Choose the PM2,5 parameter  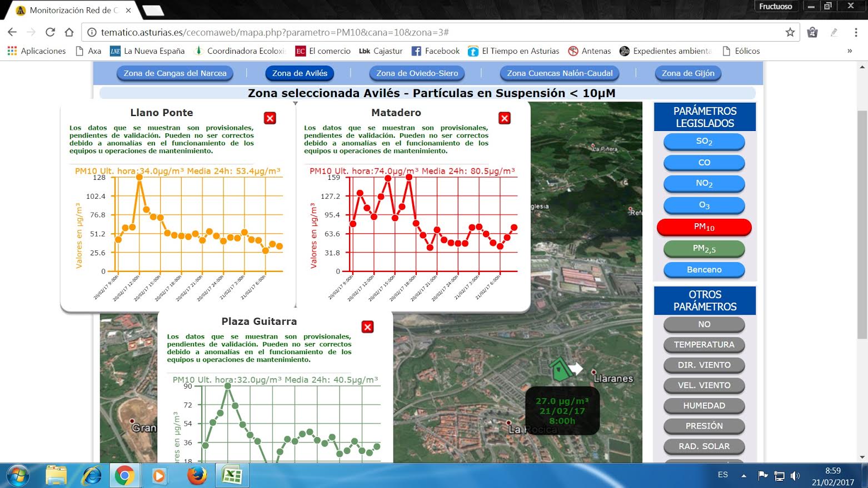point(704,249)
